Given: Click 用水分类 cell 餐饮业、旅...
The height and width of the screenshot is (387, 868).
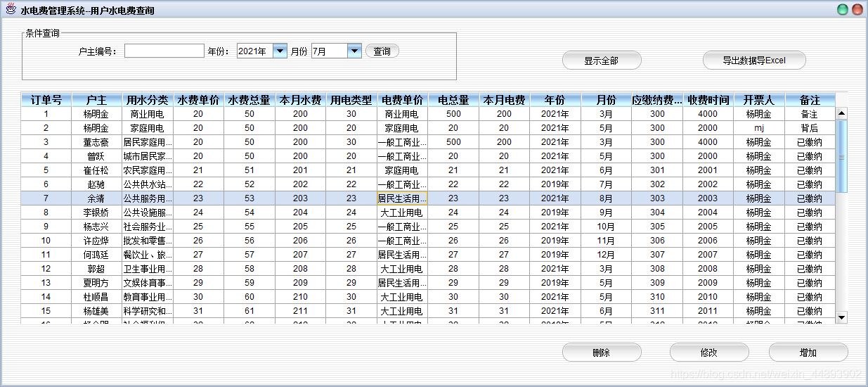Looking at the screenshot, I should pos(148,255).
